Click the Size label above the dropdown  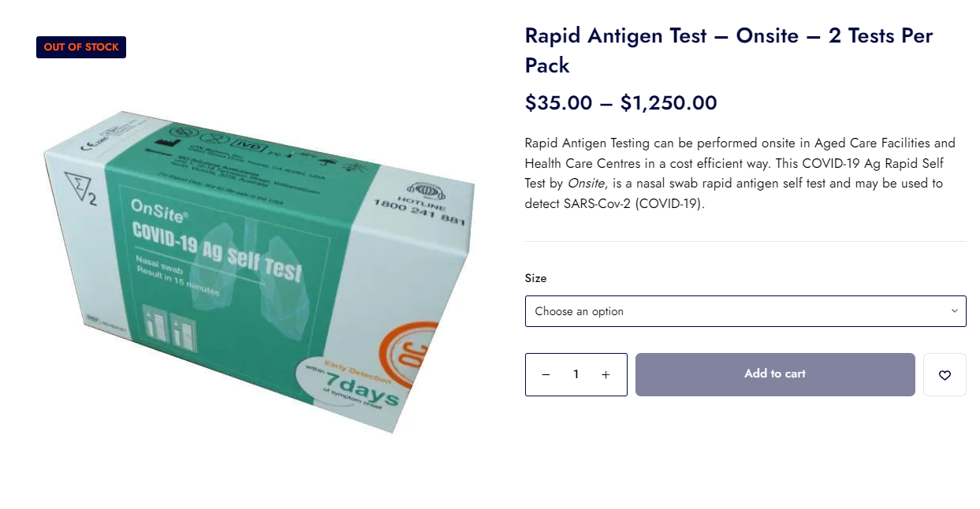[535, 278]
